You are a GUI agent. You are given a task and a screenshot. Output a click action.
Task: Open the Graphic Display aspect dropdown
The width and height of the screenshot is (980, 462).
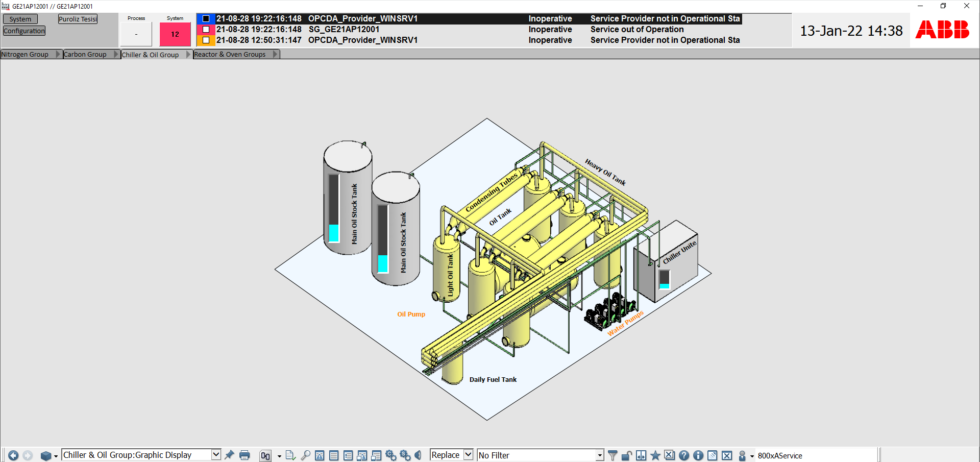click(x=216, y=454)
